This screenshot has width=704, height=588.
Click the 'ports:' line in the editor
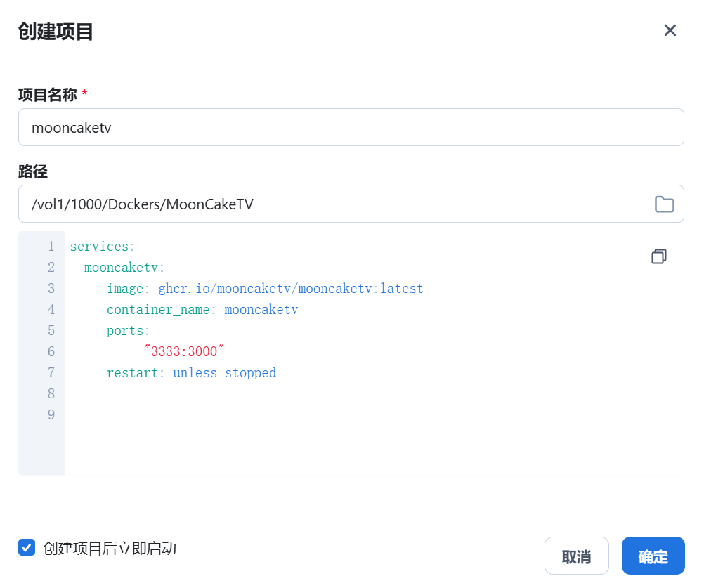[x=128, y=331]
